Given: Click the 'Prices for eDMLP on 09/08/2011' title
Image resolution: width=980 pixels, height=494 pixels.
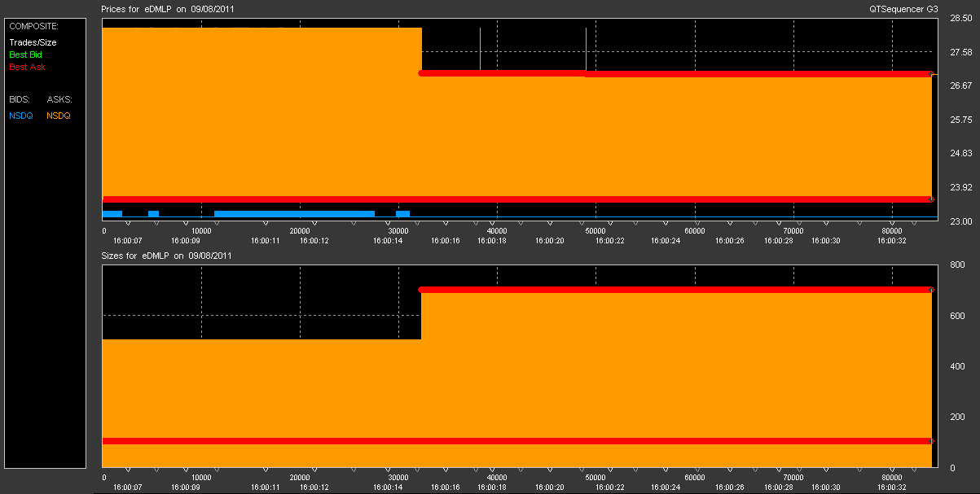Looking at the screenshot, I should click(167, 8).
